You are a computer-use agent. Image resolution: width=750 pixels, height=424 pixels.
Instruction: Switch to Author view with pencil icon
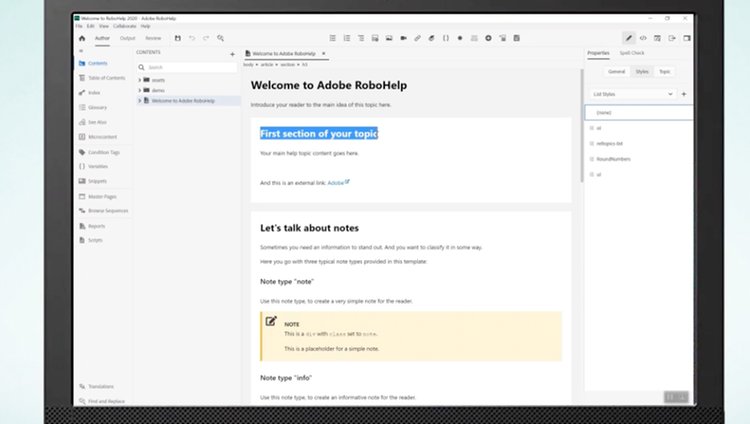(629, 38)
